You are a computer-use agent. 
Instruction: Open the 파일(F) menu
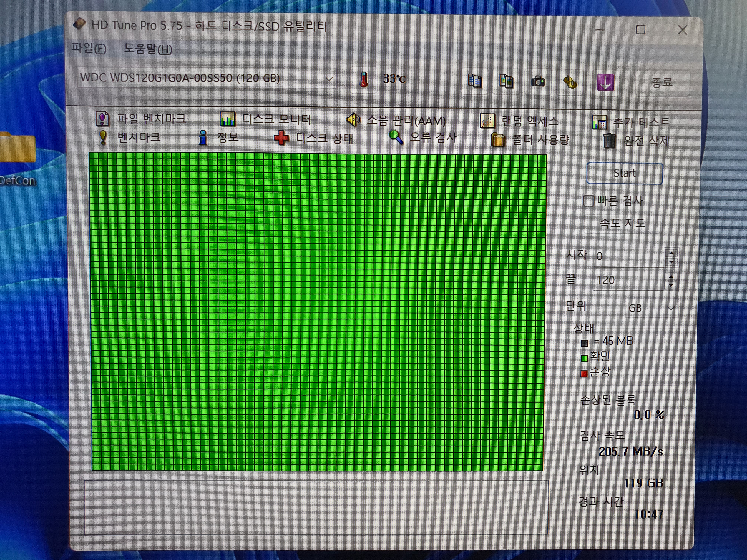(89, 48)
